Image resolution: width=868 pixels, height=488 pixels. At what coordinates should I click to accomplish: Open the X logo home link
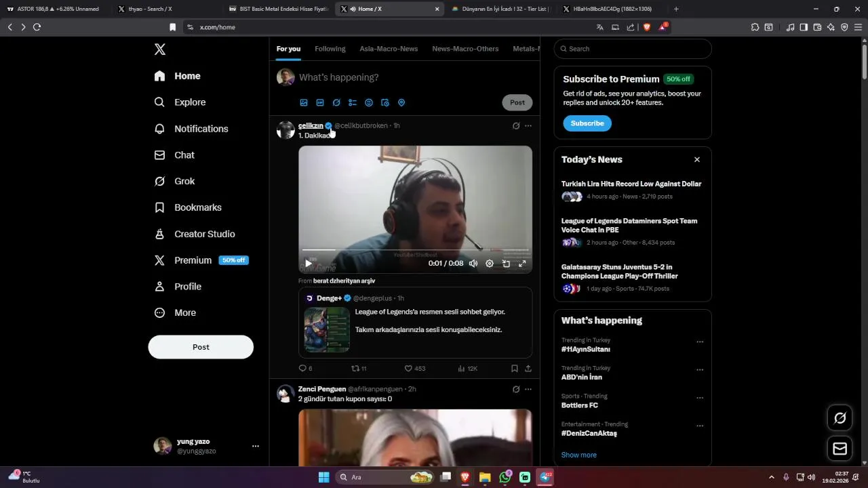pos(159,49)
